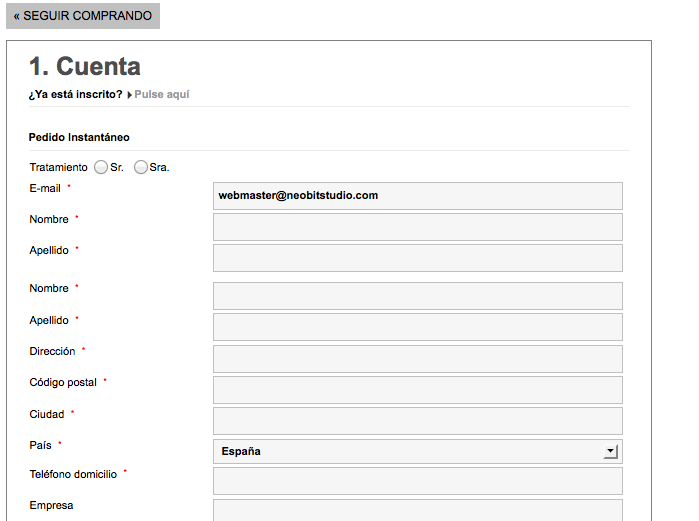Image resolution: width=699 pixels, height=521 pixels.
Task: Click the Ciudad label
Action: tap(47, 414)
